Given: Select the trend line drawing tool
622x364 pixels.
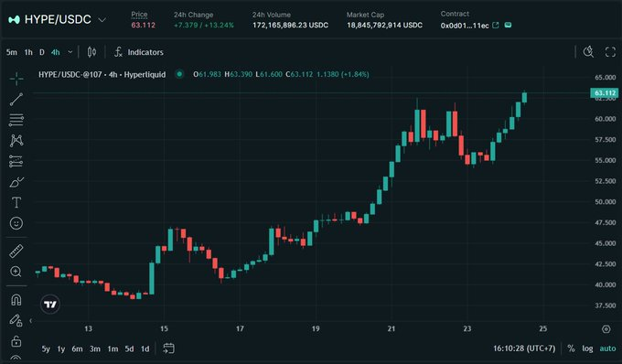Looking at the screenshot, I should pyautogui.click(x=16, y=99).
